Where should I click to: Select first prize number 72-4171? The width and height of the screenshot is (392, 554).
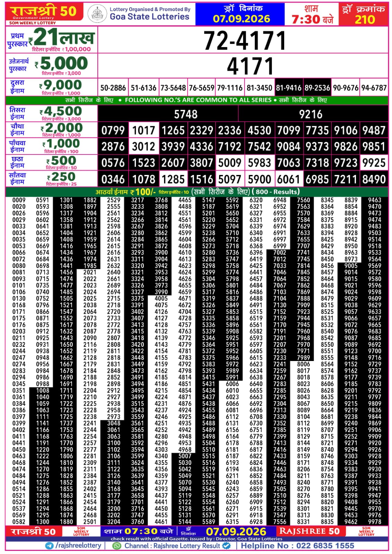(x=245, y=41)
